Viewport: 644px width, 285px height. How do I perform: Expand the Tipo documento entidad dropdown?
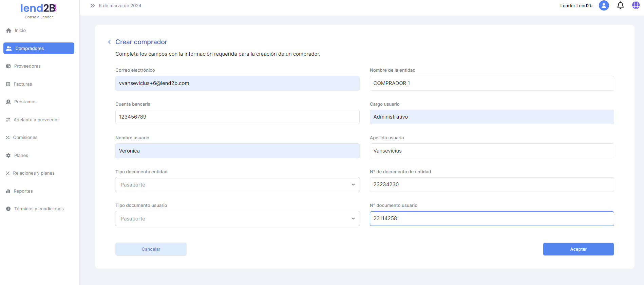(237, 185)
